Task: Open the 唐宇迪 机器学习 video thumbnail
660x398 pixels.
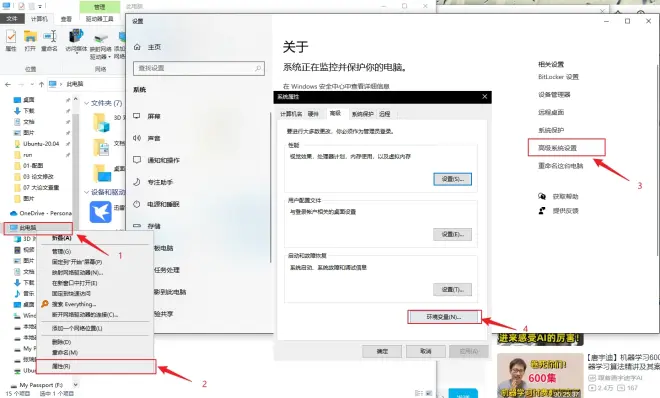Action: (540, 376)
